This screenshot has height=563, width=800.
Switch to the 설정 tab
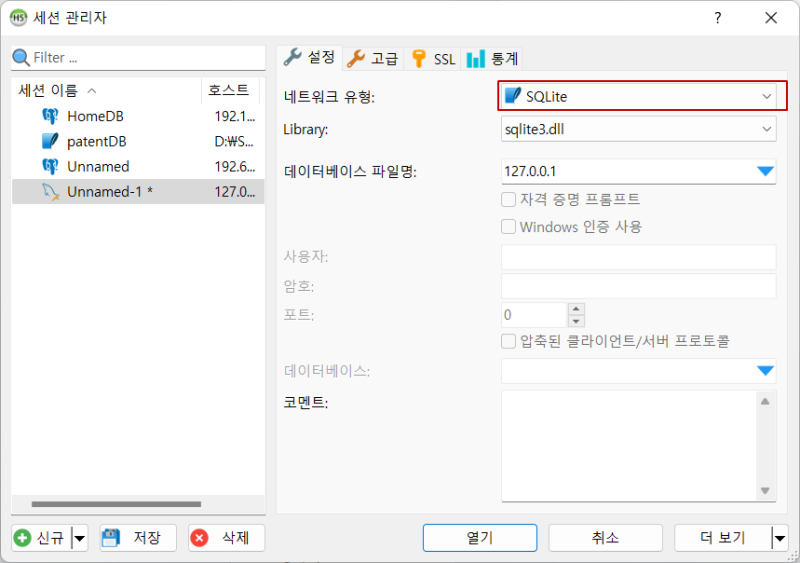[x=310, y=57]
